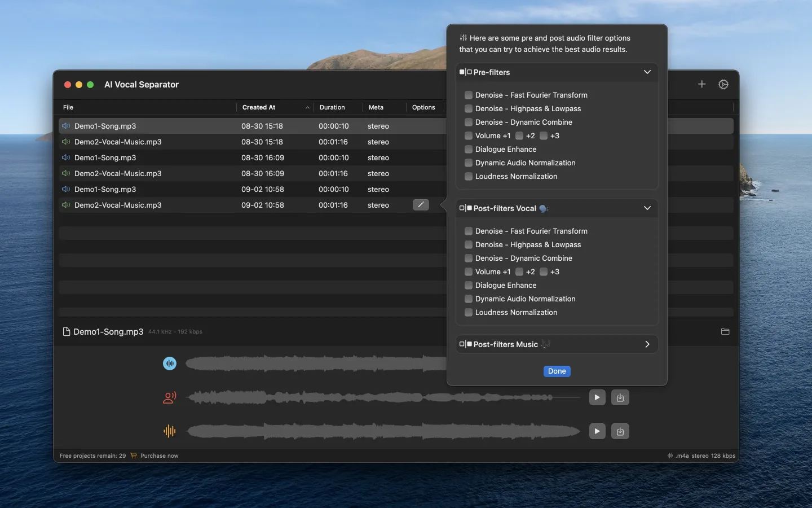Check Pre-filters Volume +3 box
The width and height of the screenshot is (812, 508).
[x=544, y=135]
